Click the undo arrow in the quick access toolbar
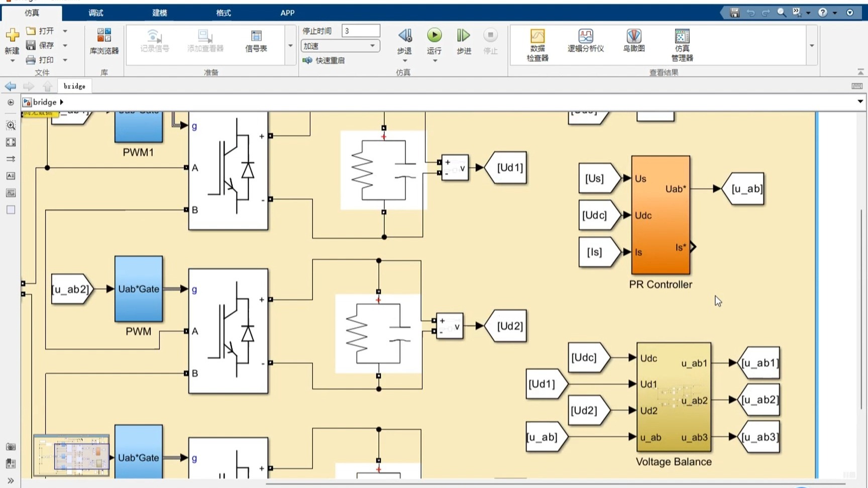Screen dimensions: 868x488 (750, 13)
